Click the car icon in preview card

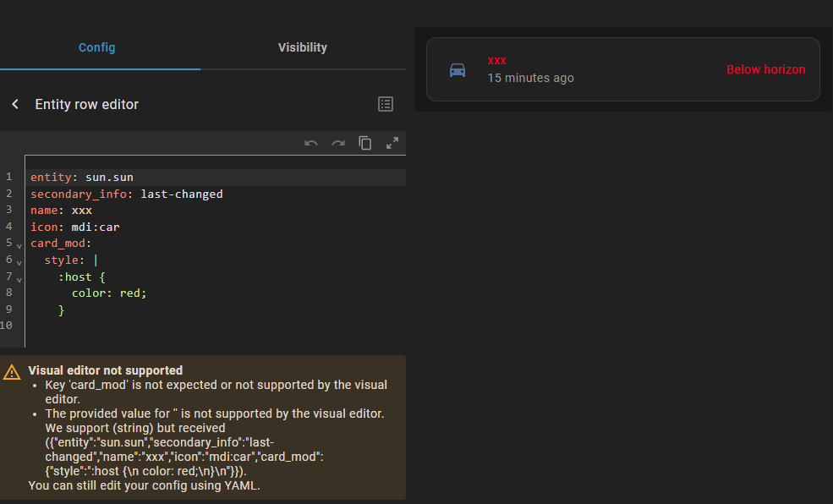(x=458, y=69)
